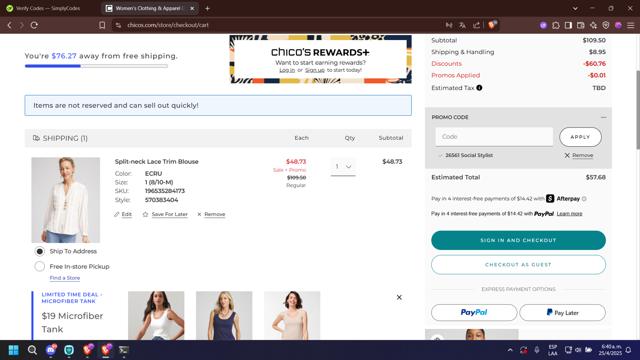640x360 pixels.
Task: Click Checkout as Guest
Action: [518, 264]
